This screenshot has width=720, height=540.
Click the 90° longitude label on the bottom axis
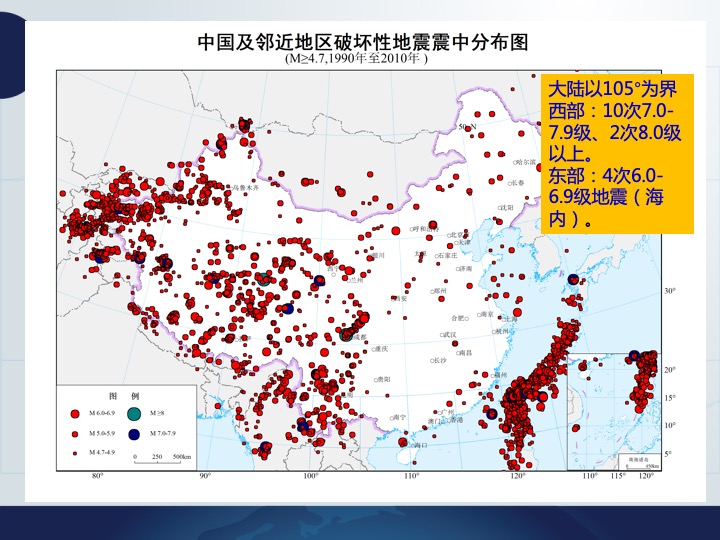[x=205, y=476]
